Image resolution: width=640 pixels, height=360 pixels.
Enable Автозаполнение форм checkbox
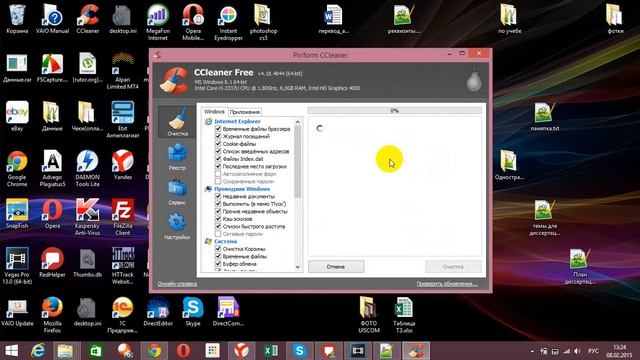coord(218,173)
